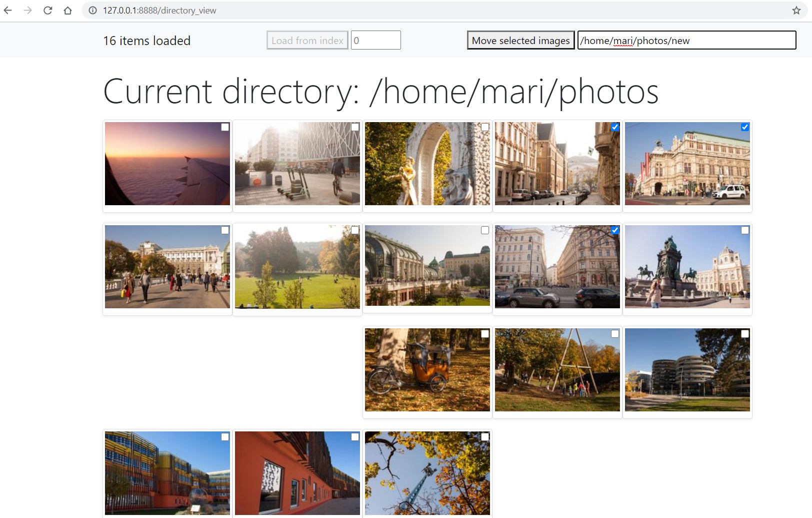Click the monument with horse statues thumbnail
This screenshot has height=518, width=812.
pos(687,267)
